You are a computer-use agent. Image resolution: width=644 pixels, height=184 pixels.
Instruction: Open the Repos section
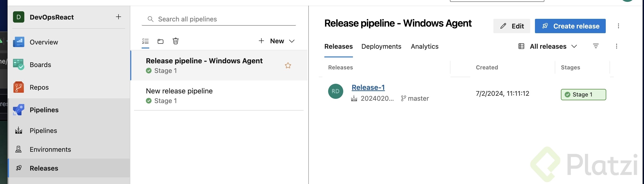(39, 87)
